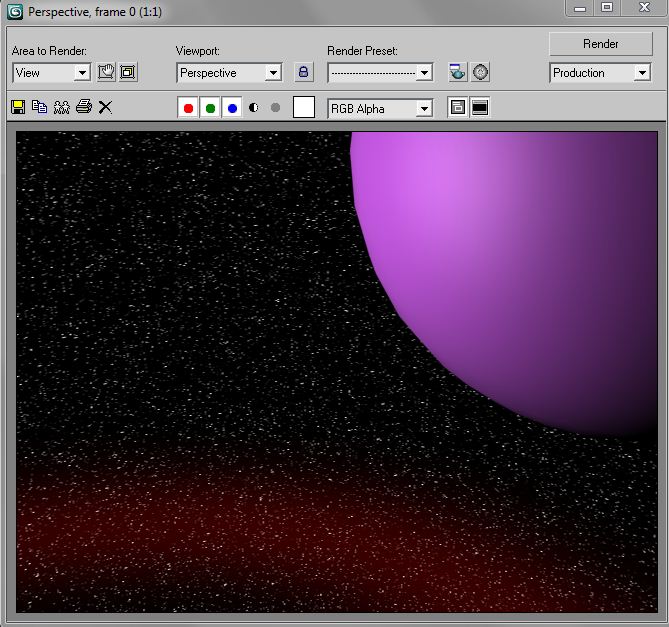Click the Copy Image icon
The height and width of the screenshot is (627, 669).
pyautogui.click(x=39, y=108)
